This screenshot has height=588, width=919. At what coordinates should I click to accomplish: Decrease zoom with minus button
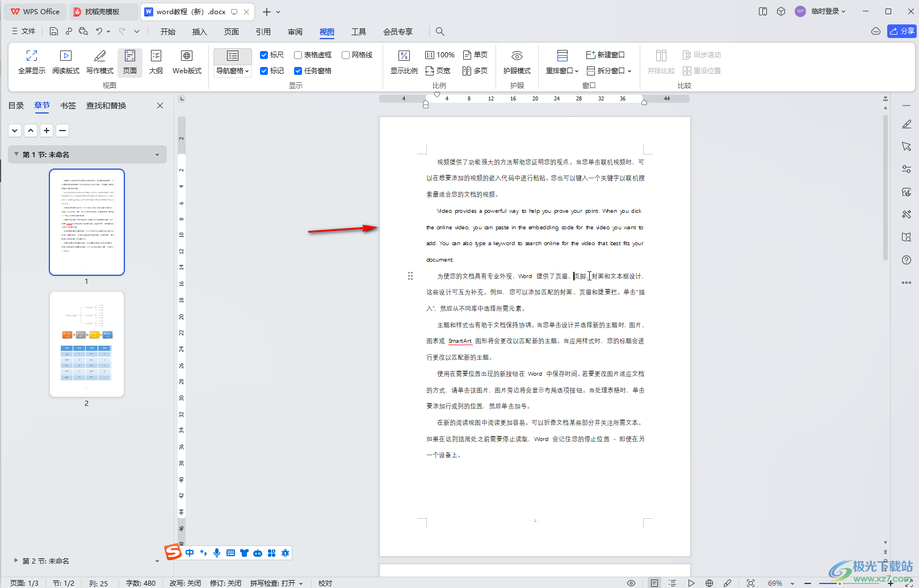click(x=808, y=583)
